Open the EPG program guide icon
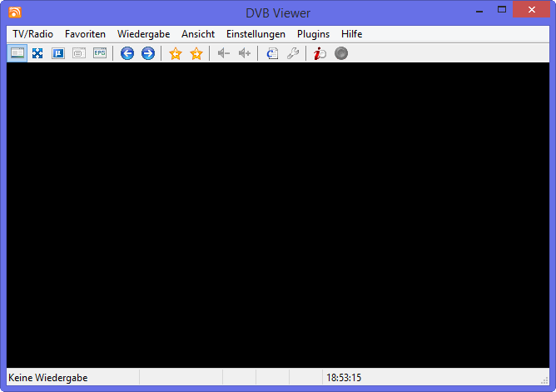Screen dimensions: 556x392 tap(100, 53)
